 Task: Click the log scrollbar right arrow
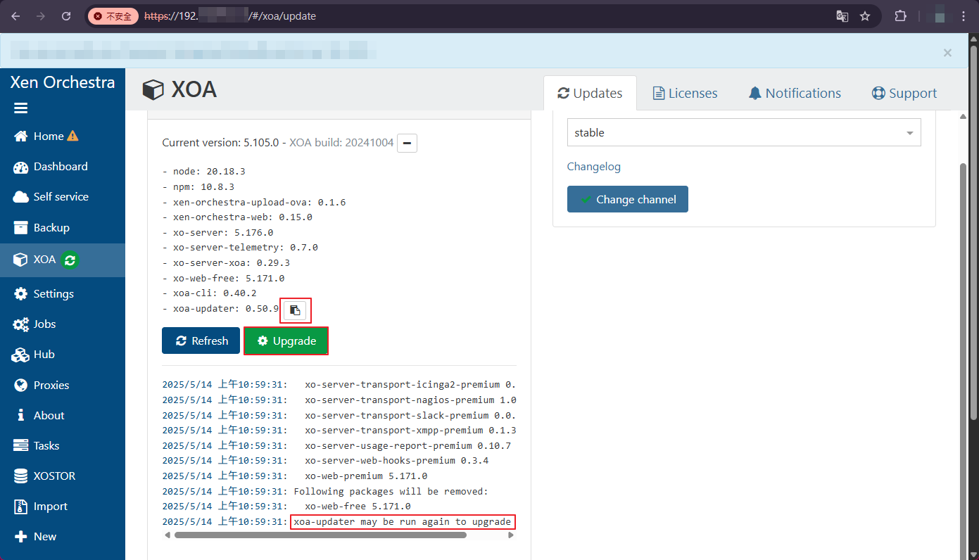(x=512, y=535)
